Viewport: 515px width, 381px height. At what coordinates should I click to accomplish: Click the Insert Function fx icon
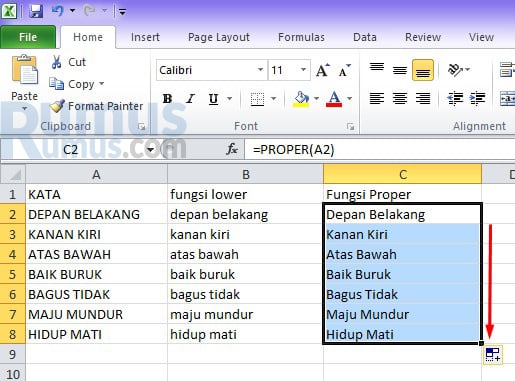click(232, 149)
